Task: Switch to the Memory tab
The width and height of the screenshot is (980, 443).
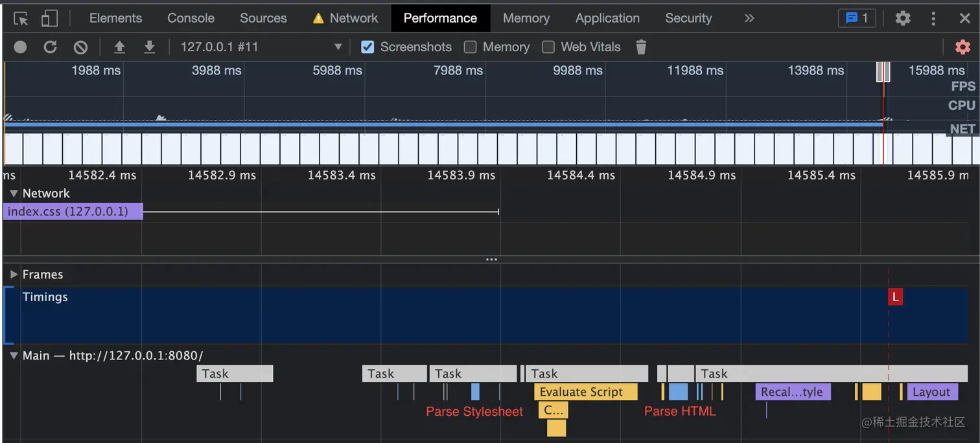Action: 526,17
